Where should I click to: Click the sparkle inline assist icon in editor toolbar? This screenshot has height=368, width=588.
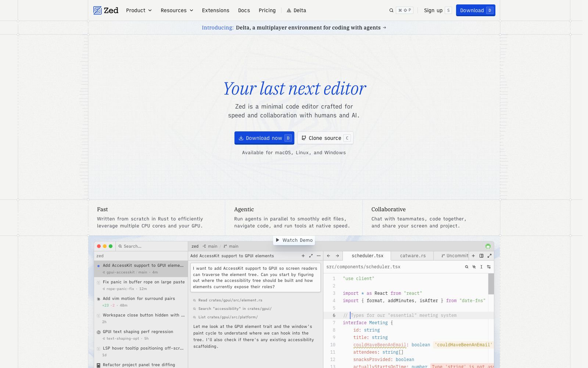tap(474, 267)
